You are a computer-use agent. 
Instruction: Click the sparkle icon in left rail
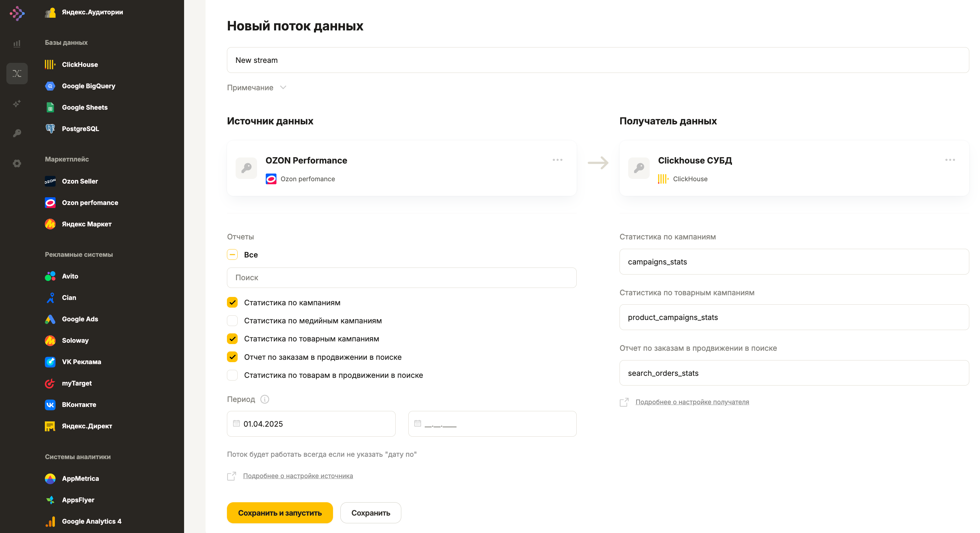[17, 103]
